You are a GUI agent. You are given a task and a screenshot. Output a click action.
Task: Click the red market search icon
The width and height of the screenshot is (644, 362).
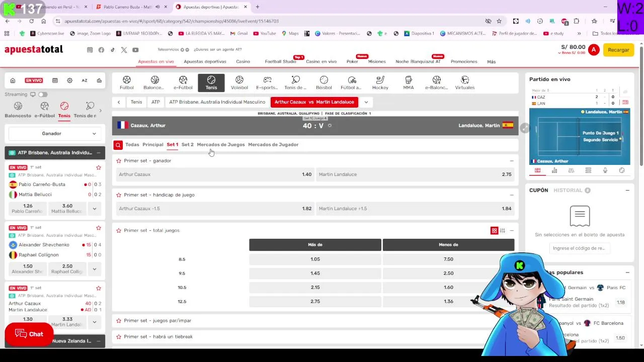[x=118, y=145]
